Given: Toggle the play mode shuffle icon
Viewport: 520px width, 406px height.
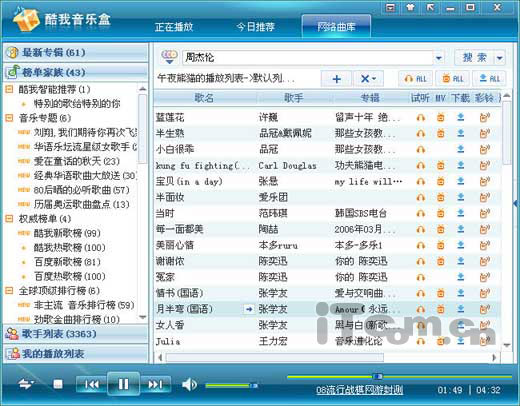Looking at the screenshot, I should pos(26,384).
